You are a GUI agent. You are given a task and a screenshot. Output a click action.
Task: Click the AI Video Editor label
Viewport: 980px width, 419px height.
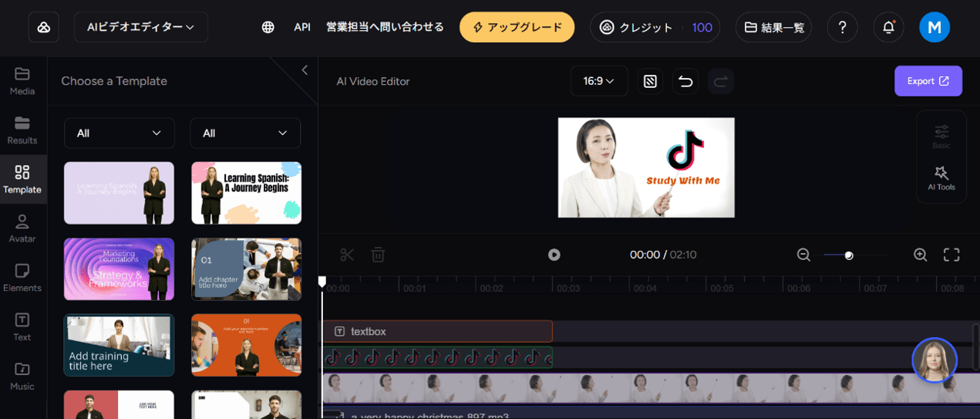373,81
